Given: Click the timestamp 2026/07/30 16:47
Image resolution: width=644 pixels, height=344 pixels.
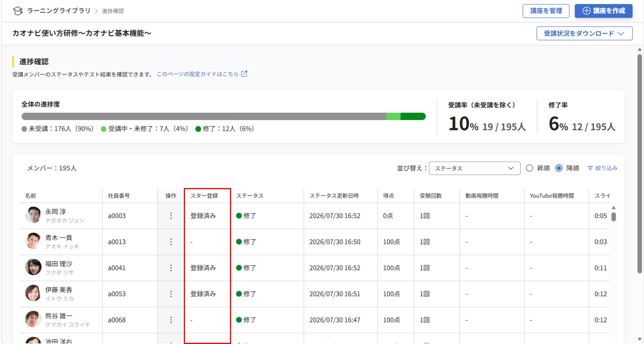Looking at the screenshot, I should point(335,320).
